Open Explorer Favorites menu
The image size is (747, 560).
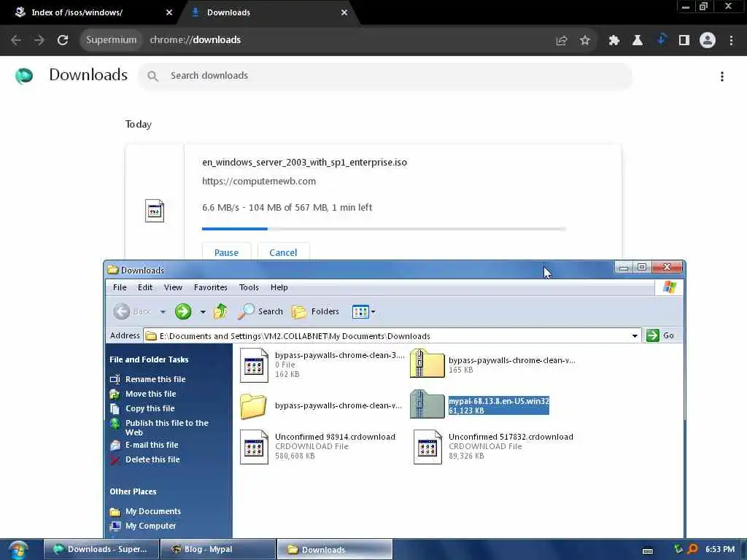coord(210,287)
